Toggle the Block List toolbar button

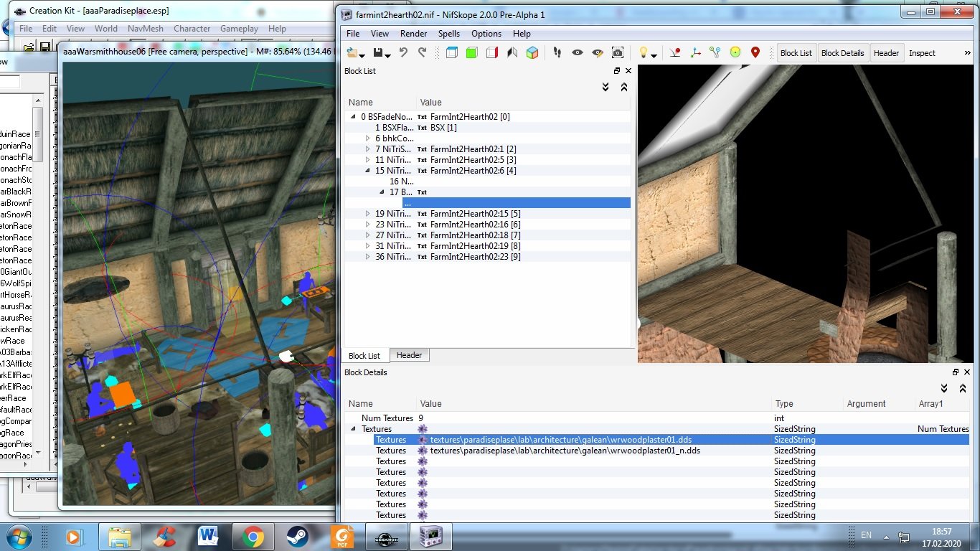coord(796,53)
